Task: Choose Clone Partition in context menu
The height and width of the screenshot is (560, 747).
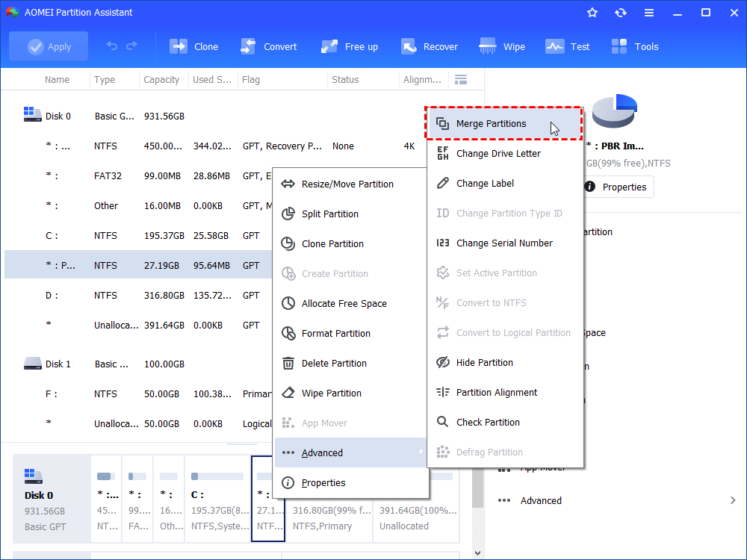Action: (350, 244)
